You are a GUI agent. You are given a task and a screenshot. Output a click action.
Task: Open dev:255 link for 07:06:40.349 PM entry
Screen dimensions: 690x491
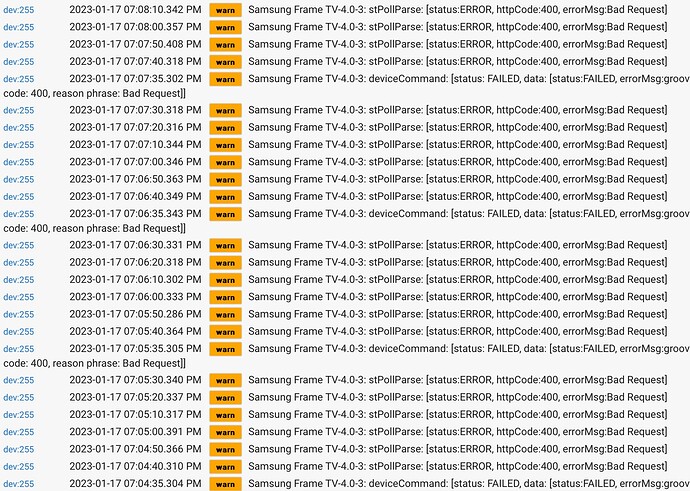tap(18, 197)
